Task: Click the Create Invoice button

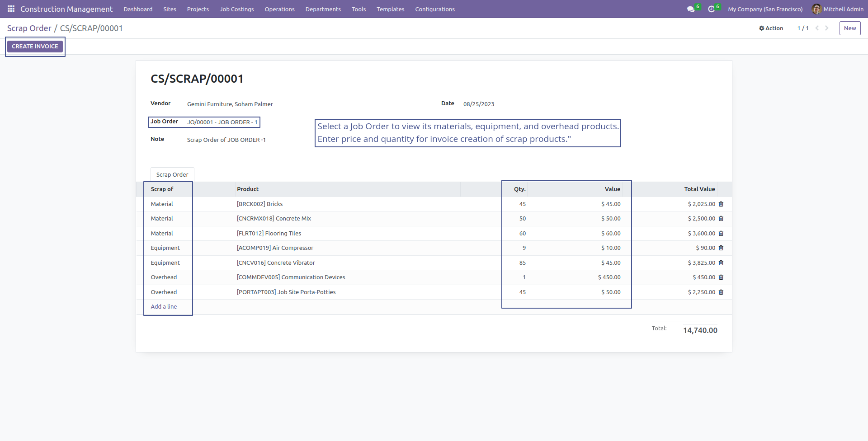Action: point(35,47)
